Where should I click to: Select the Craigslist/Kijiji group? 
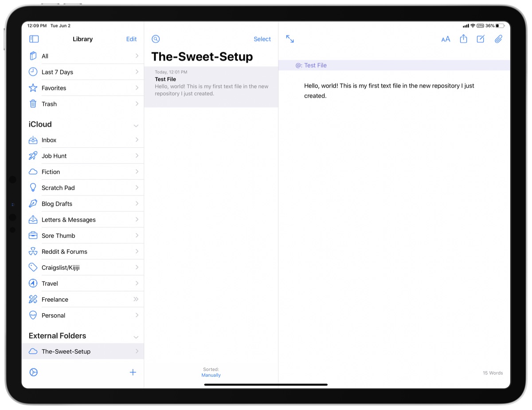coord(83,268)
